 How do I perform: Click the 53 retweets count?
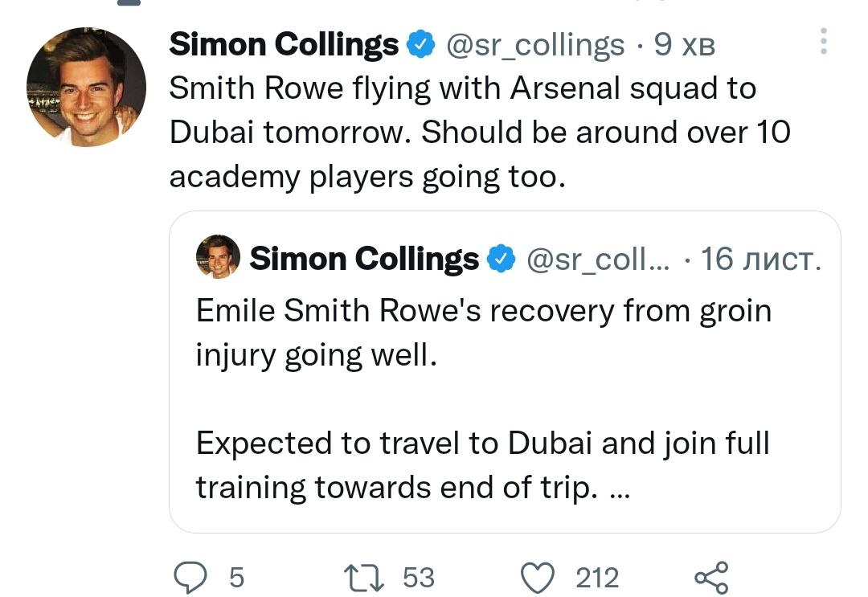coord(418,577)
